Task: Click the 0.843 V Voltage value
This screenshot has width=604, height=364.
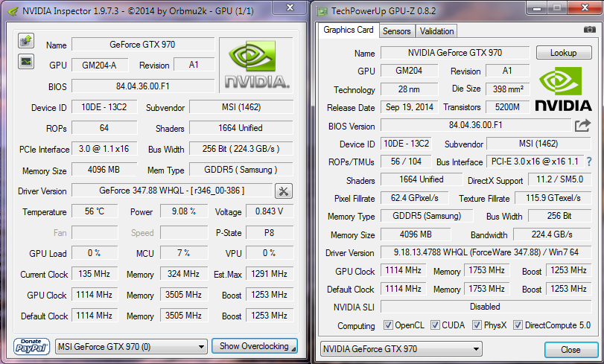Action: 270,211
